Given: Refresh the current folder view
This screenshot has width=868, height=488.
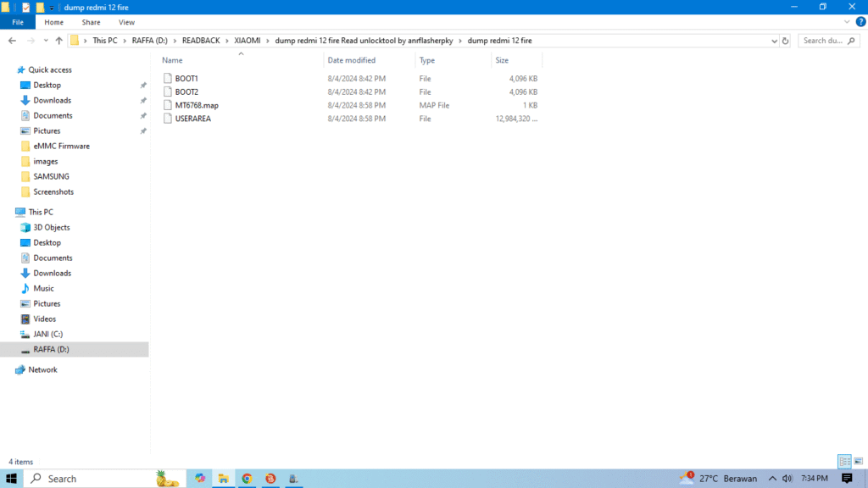Looking at the screenshot, I should 785,41.
